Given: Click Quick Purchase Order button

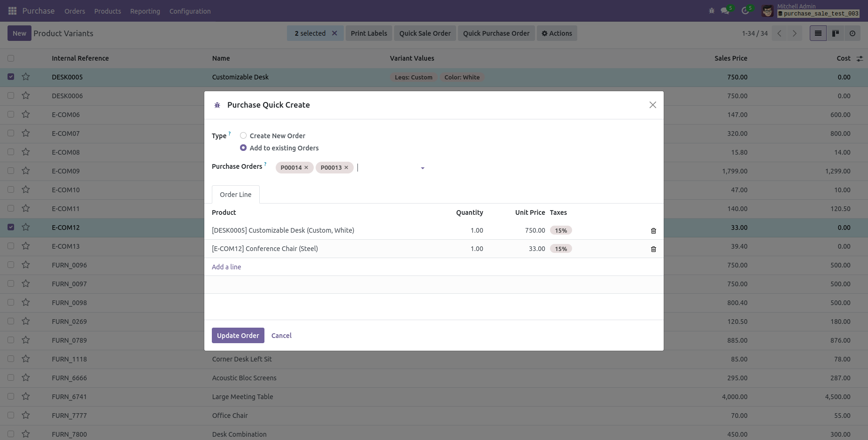Looking at the screenshot, I should click(496, 33).
